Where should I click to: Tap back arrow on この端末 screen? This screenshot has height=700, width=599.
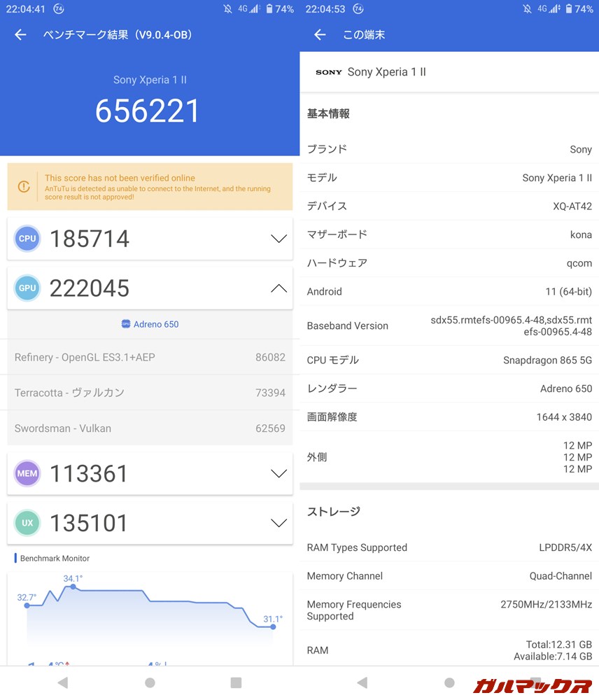tap(319, 34)
